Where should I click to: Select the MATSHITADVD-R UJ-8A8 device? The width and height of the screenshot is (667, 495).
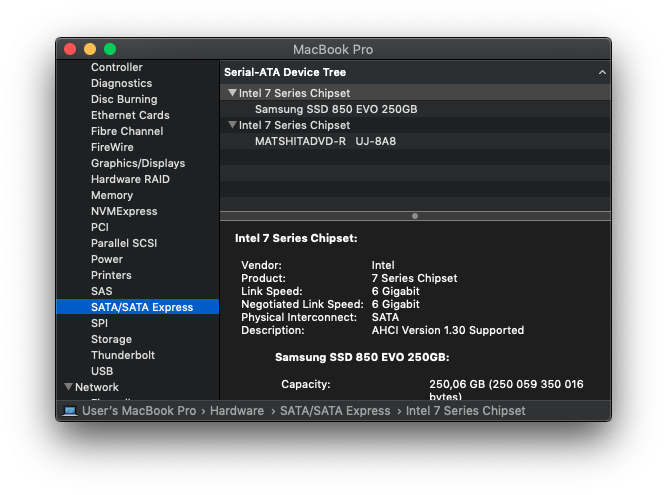[325, 141]
